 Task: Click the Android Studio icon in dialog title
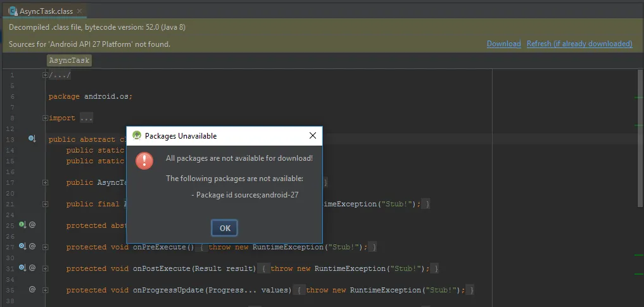(137, 136)
